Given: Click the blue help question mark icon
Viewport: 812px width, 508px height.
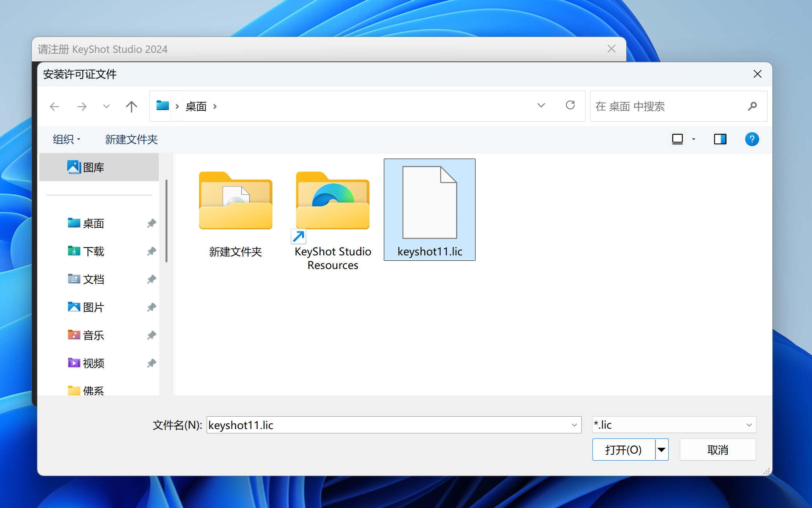Looking at the screenshot, I should pyautogui.click(x=751, y=139).
